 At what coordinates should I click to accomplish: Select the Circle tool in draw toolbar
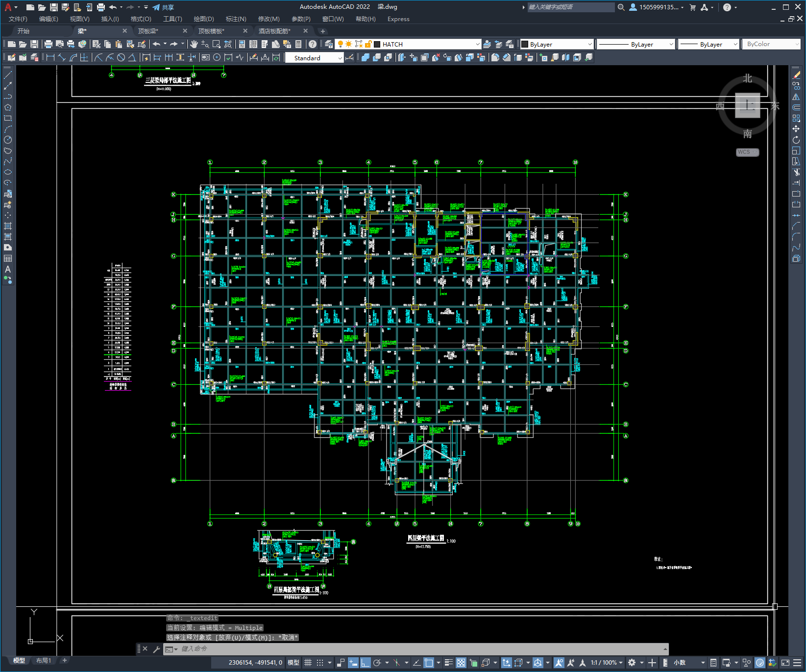tap(8, 140)
